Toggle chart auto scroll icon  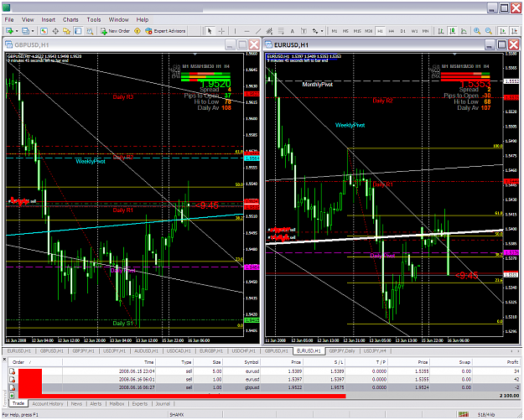(x=502, y=31)
